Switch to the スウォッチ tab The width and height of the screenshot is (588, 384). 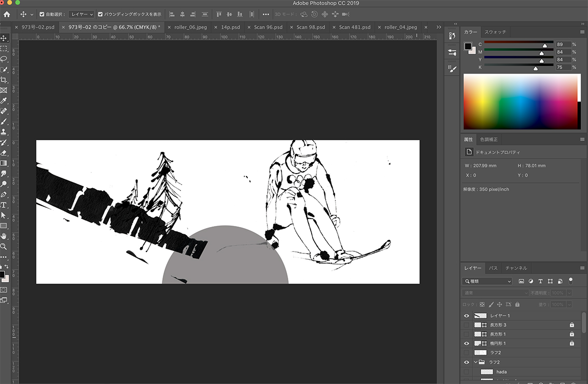[495, 32]
